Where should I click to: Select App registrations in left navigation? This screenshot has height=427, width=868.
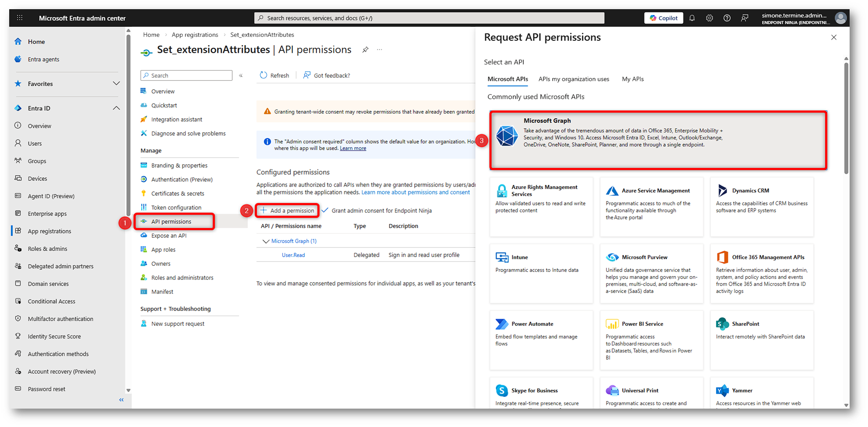point(49,231)
